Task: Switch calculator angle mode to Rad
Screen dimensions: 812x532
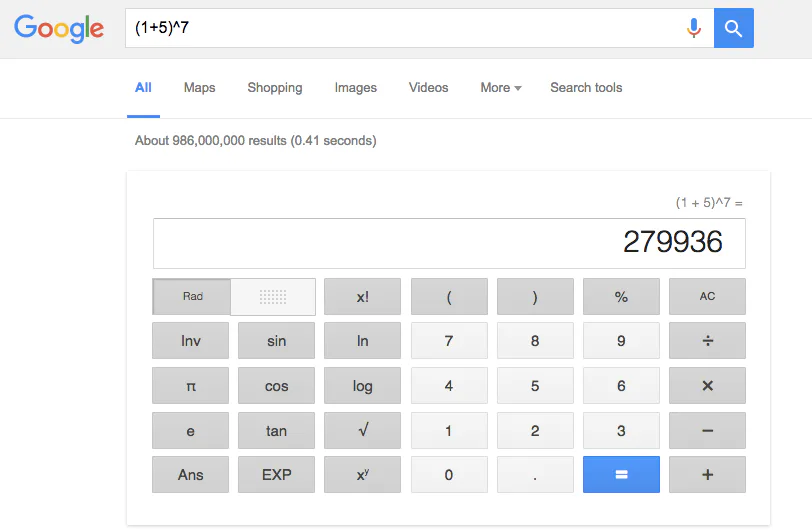Action: pos(192,296)
